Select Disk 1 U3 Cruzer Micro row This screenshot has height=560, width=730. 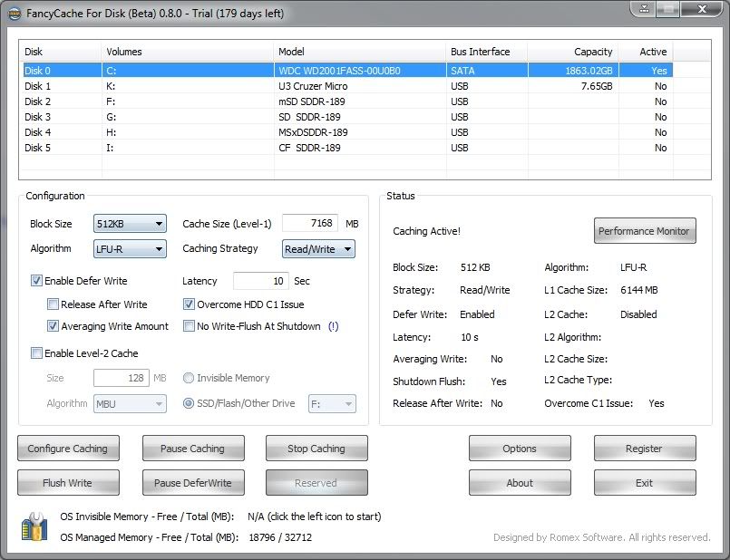272,86
